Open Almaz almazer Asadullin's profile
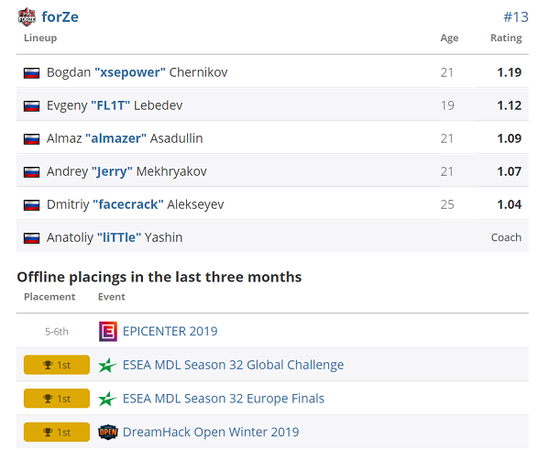The image size is (550, 450). 125,139
